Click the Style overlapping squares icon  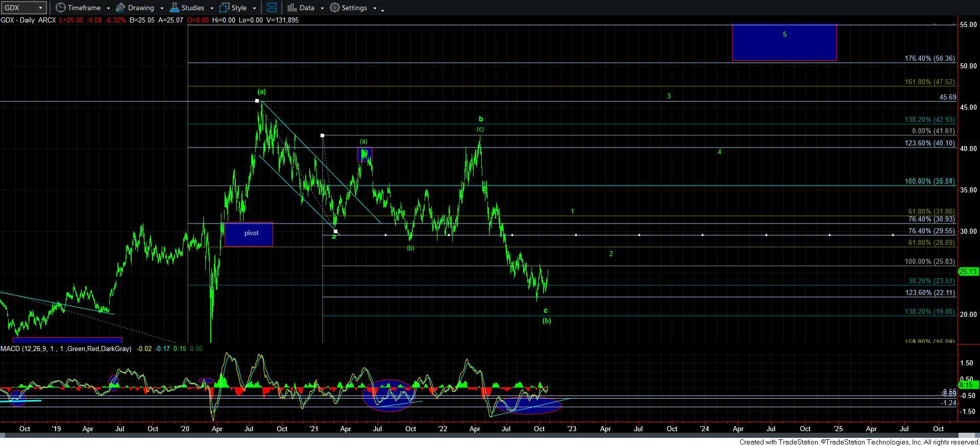pyautogui.click(x=224, y=8)
